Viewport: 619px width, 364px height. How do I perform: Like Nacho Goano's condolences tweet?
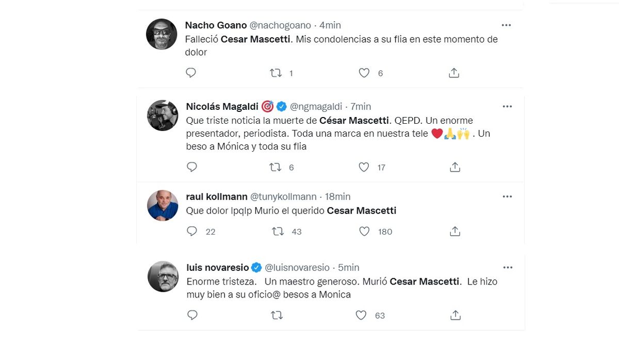(x=364, y=73)
